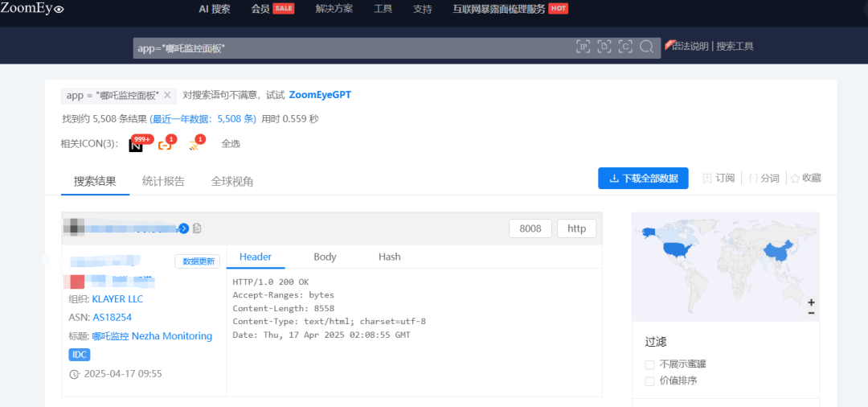The width and height of the screenshot is (868, 407).
Task: Open 搜索工具 link
Action: pyautogui.click(x=735, y=47)
